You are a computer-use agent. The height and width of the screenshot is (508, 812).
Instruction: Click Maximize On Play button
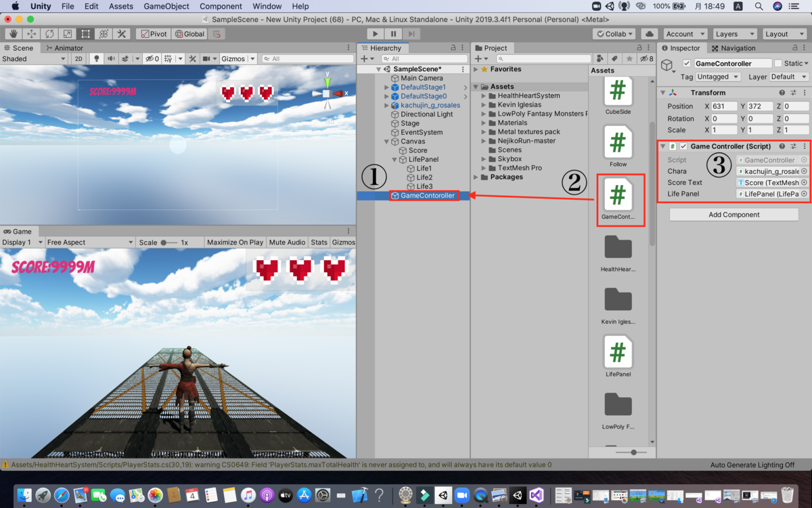(235, 242)
